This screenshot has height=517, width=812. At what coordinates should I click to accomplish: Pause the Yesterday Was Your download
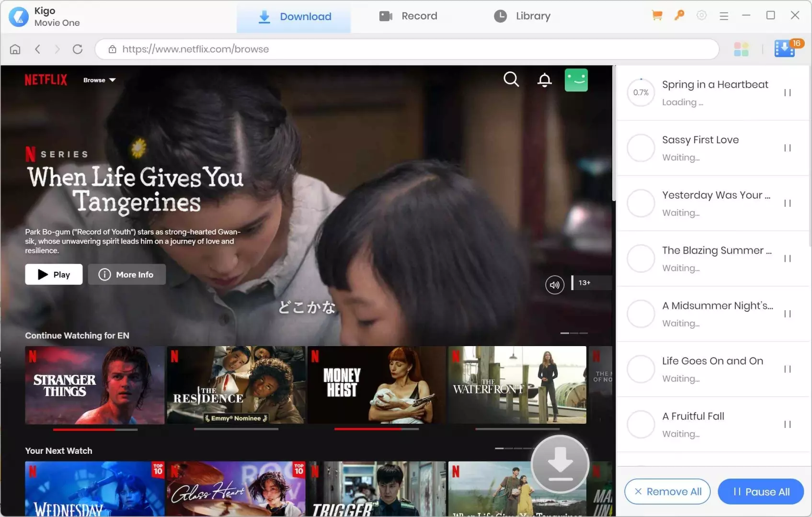(787, 203)
